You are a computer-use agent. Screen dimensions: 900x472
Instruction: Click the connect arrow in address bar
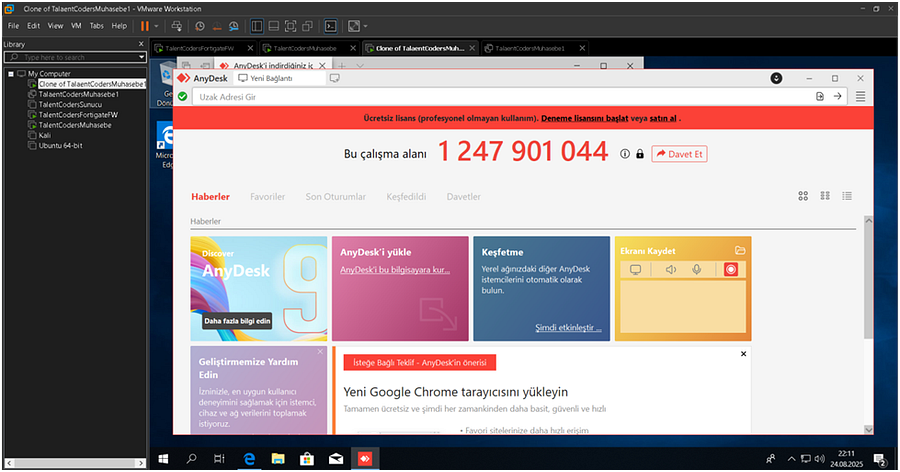[x=837, y=96]
